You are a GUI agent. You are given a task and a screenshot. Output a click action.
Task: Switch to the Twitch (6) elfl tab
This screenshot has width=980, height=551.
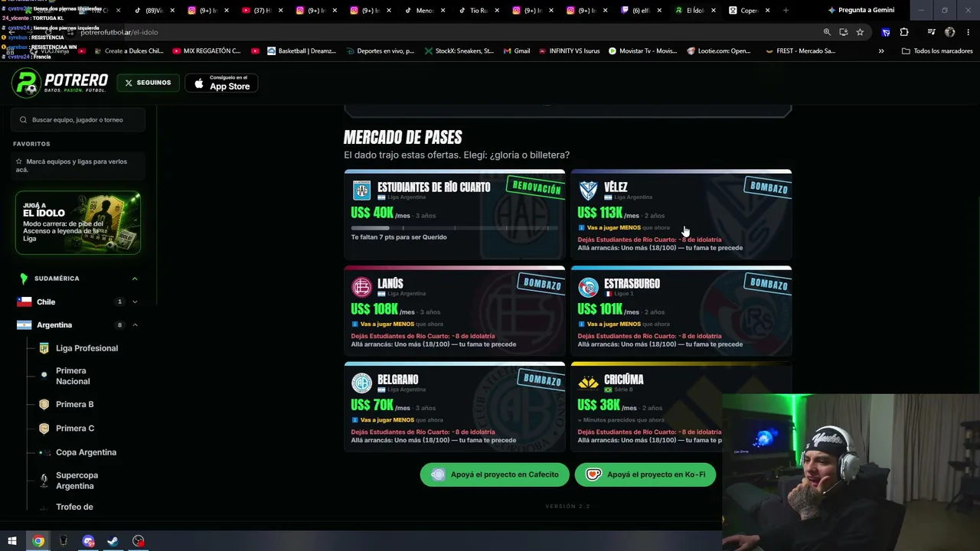tap(642, 11)
